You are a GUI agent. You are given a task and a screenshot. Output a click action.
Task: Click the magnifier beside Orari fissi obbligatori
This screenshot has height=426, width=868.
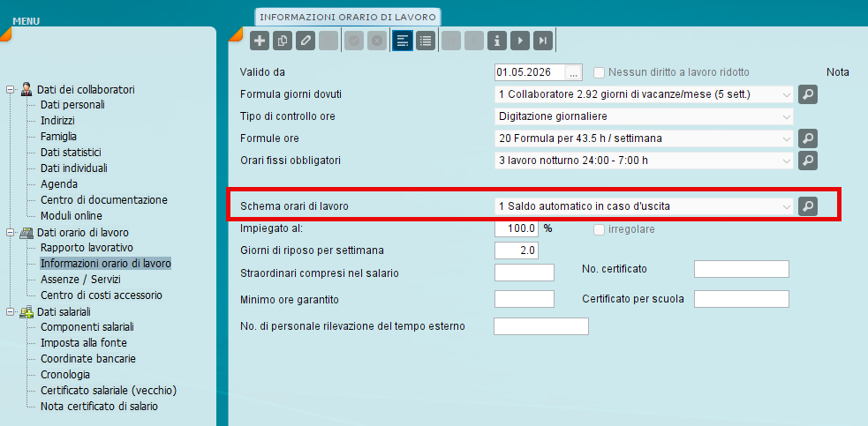tap(808, 161)
